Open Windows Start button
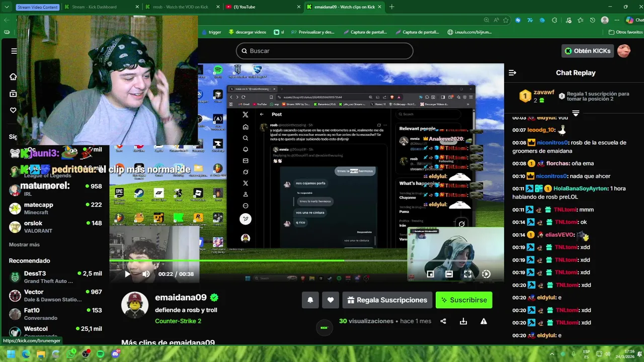Viewport: 644px width, 362px height. pos(11,354)
